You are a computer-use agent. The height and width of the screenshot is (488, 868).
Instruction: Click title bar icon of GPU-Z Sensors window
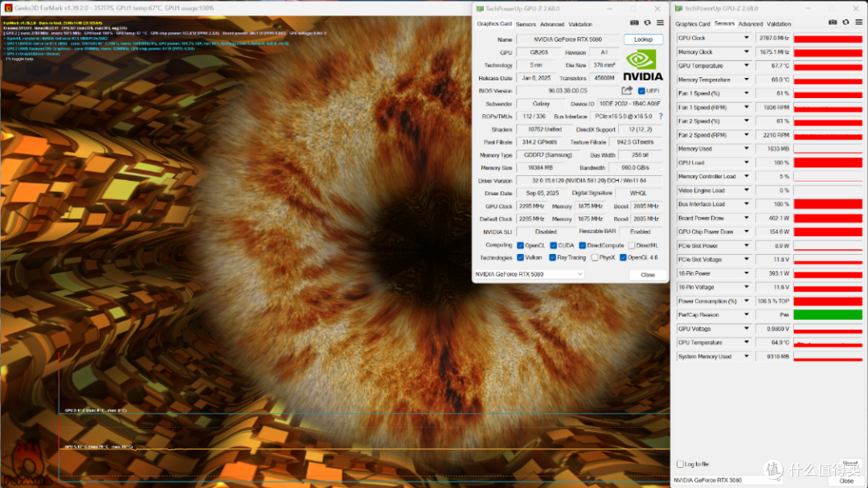(678, 8)
